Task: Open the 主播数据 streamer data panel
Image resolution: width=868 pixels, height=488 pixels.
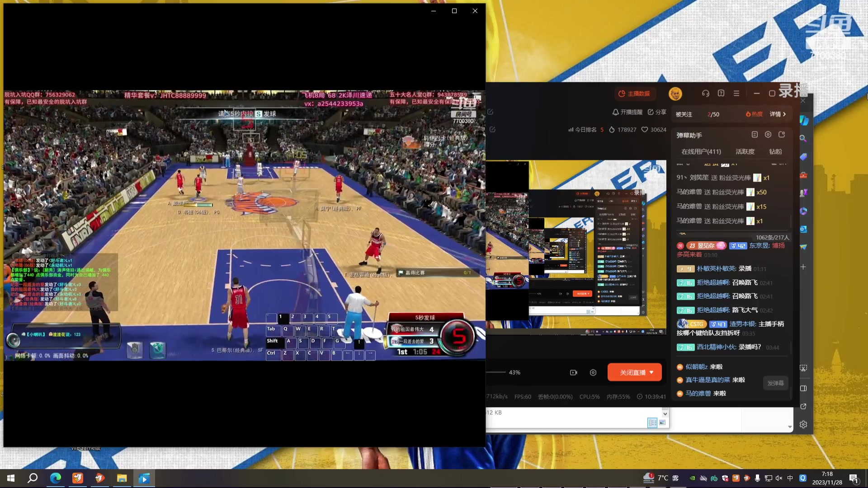Action: [x=634, y=94]
